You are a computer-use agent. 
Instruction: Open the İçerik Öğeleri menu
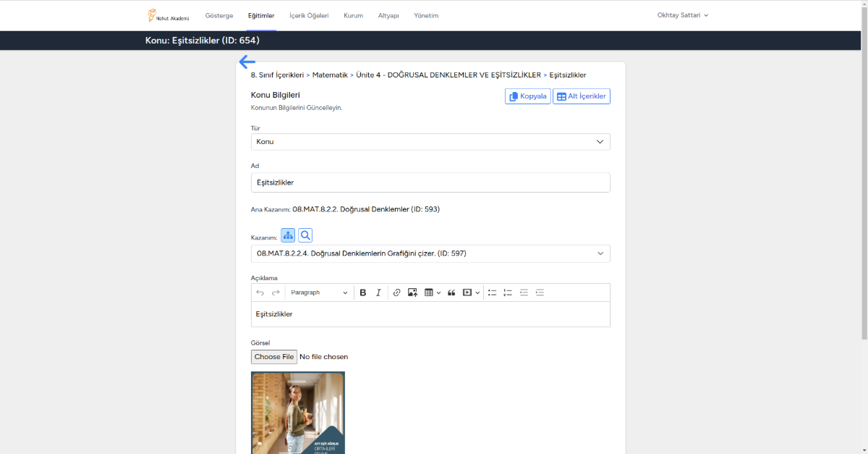pyautogui.click(x=309, y=15)
